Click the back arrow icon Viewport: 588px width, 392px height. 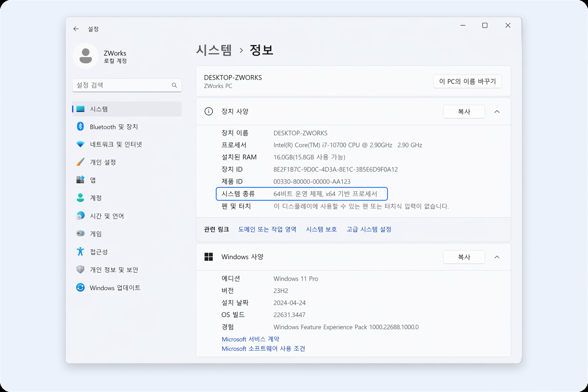(76, 29)
